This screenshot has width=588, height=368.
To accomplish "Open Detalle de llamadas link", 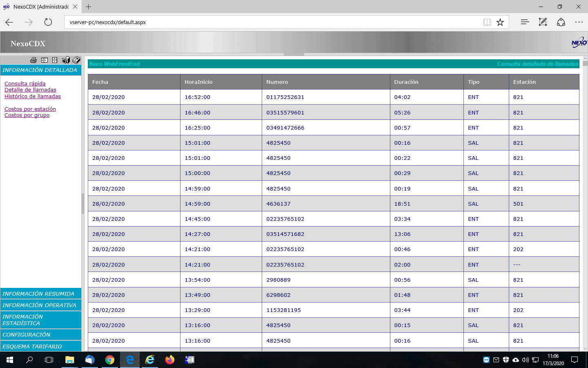I will [30, 90].
